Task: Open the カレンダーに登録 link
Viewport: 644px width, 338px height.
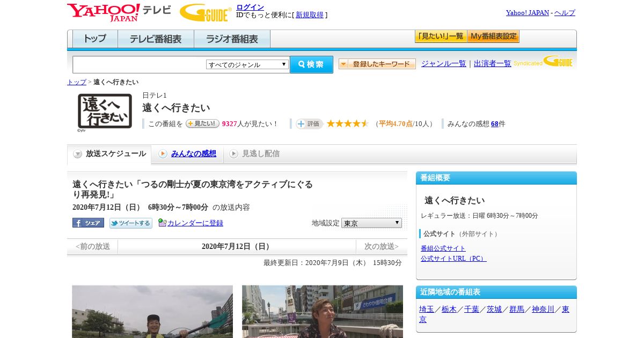Action: click(x=195, y=223)
